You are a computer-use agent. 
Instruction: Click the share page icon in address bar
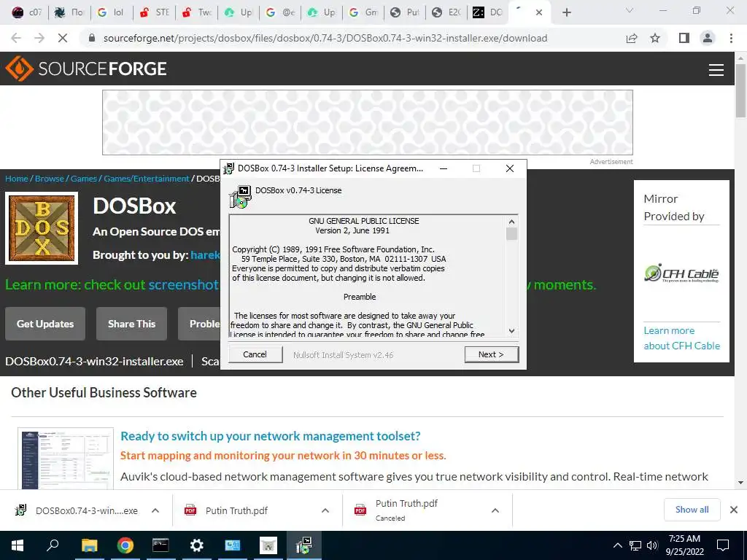[x=632, y=38]
